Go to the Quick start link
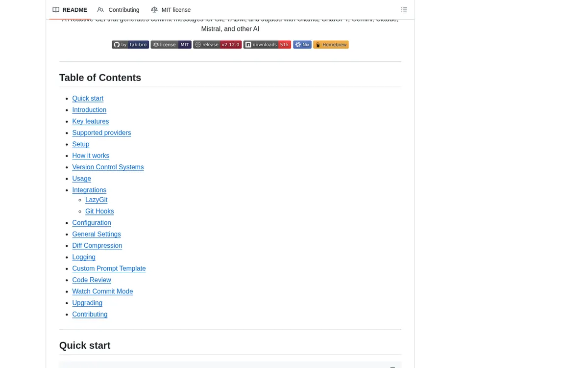588x368 pixels. (x=88, y=99)
